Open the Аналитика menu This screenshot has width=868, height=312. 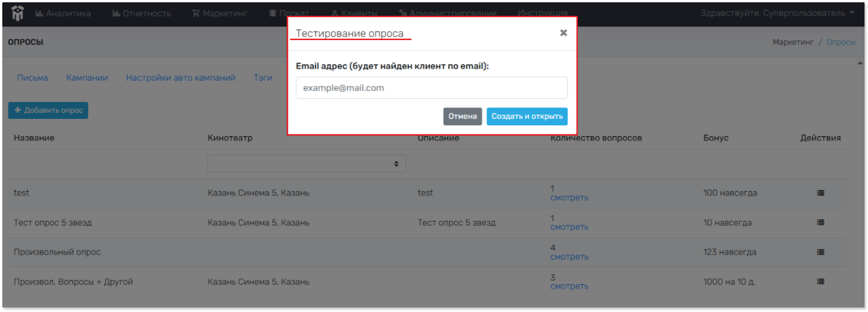click(x=63, y=13)
